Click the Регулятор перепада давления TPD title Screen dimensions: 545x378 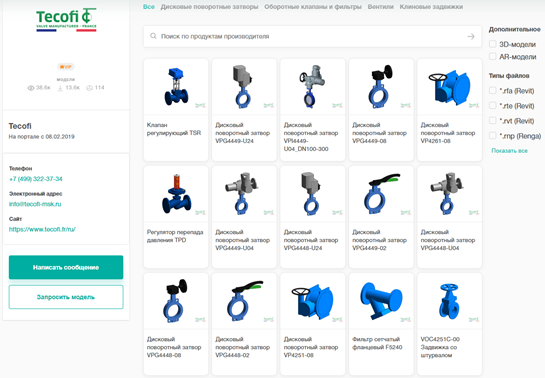(x=175, y=236)
